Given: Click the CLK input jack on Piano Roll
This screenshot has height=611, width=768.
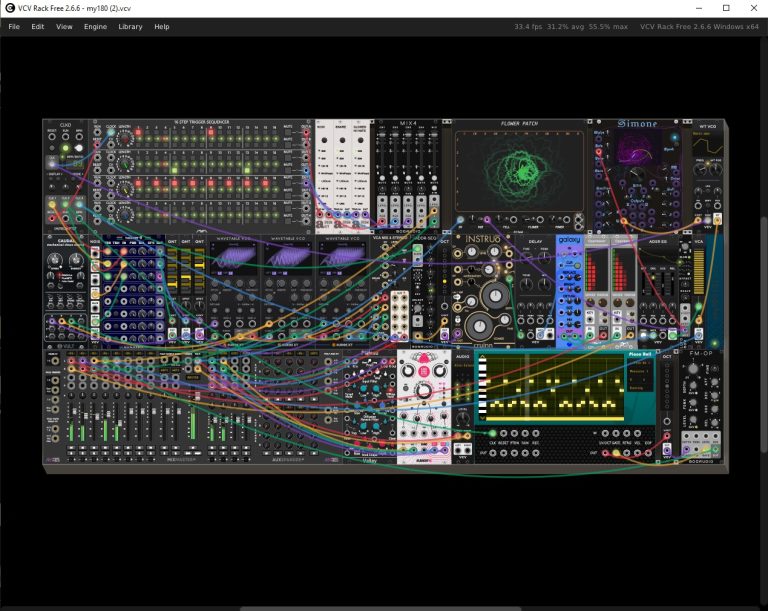Looking at the screenshot, I should (x=492, y=433).
